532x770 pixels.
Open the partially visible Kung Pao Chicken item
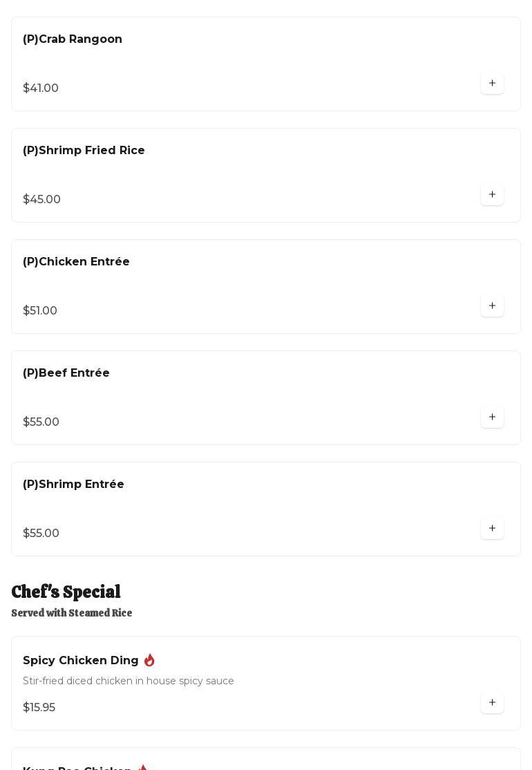pos(77,766)
